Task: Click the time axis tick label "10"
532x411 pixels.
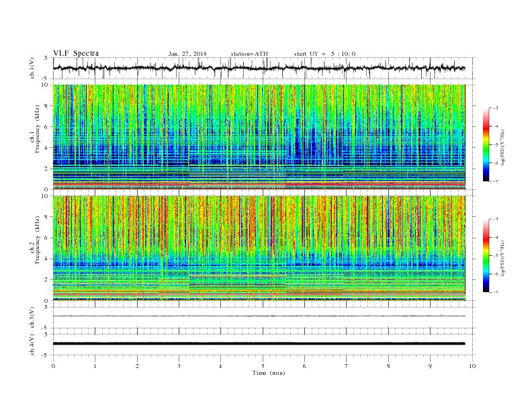Action: [472, 366]
